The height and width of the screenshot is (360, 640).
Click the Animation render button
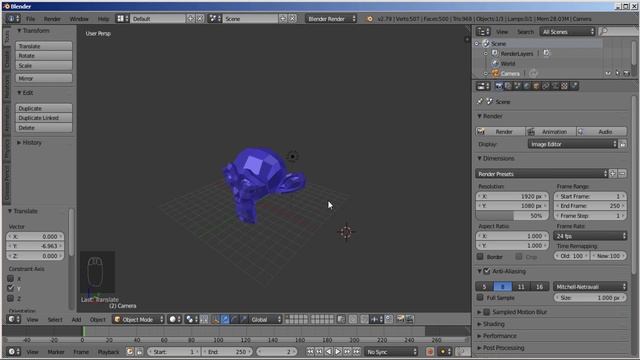pos(551,131)
